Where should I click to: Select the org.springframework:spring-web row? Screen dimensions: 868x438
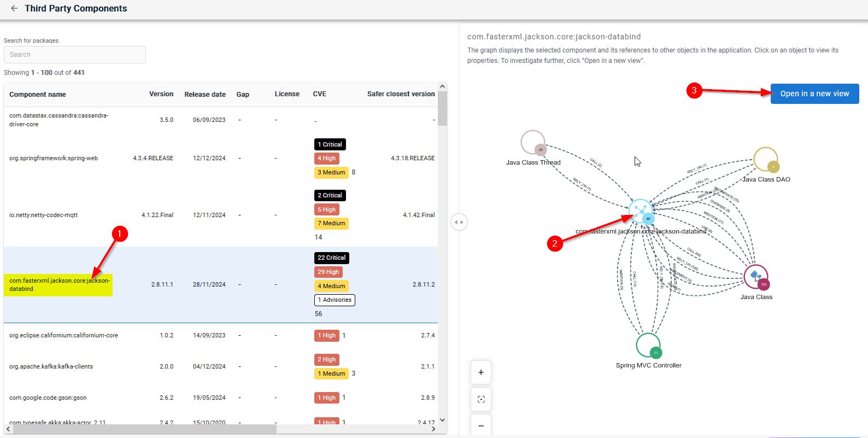(x=54, y=159)
